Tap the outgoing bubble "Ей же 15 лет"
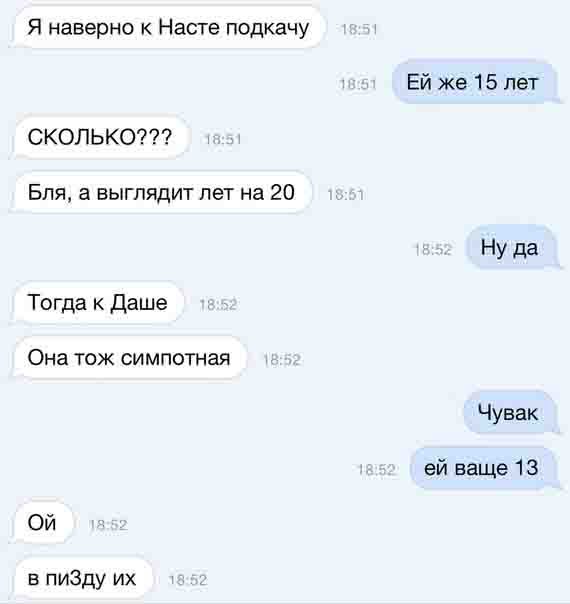The image size is (570, 604). point(474,82)
